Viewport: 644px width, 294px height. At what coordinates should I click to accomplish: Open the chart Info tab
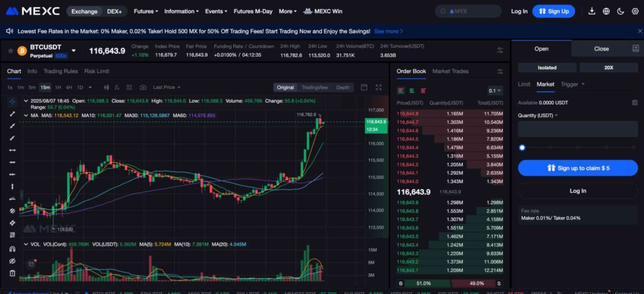click(32, 71)
